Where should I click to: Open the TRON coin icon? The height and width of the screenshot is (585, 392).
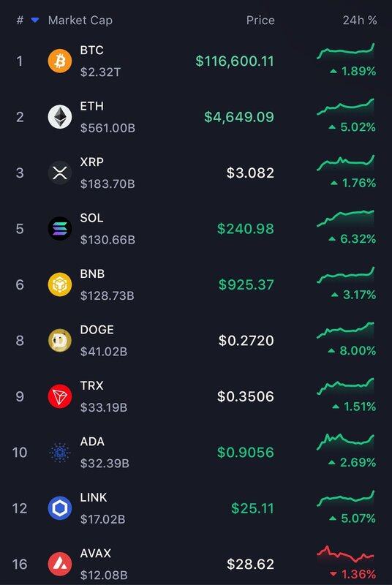click(60, 396)
